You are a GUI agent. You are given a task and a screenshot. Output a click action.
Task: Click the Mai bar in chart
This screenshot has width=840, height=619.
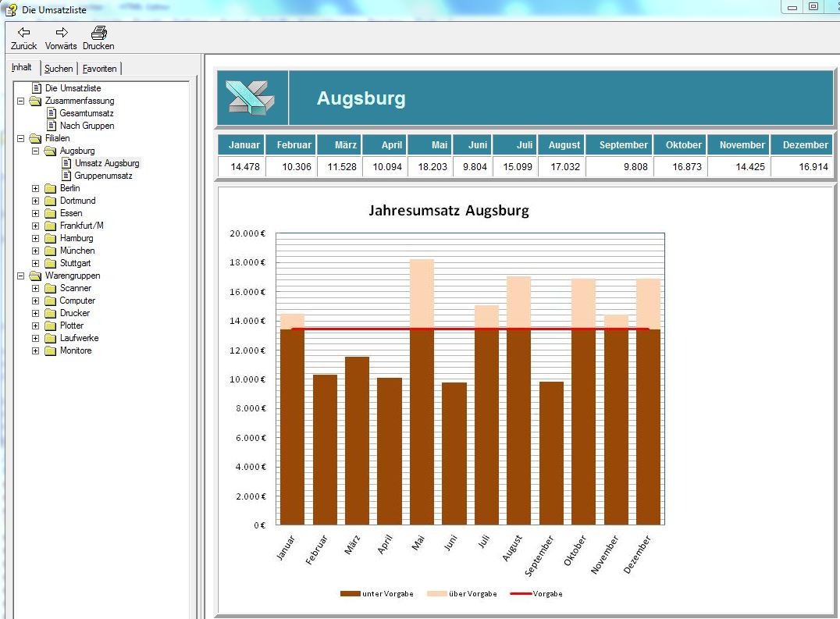coord(422,390)
